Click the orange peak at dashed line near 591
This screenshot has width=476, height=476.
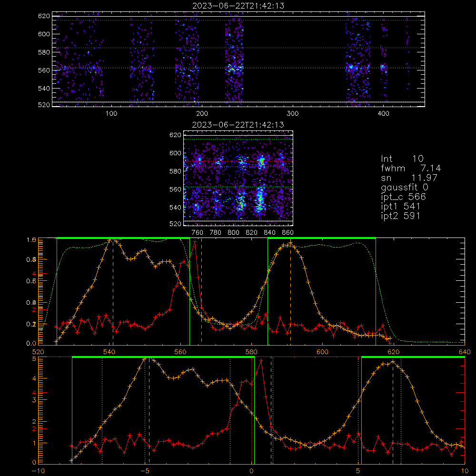(290, 243)
